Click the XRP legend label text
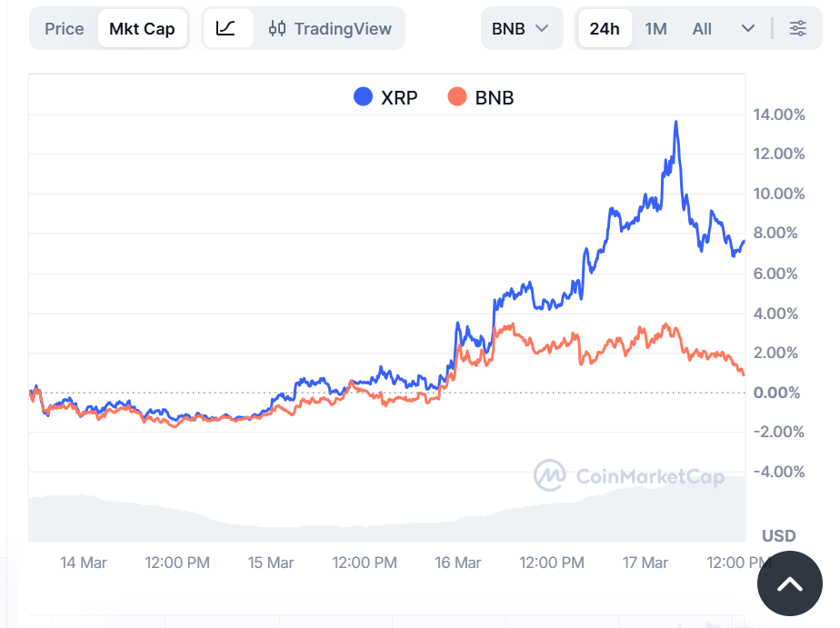The image size is (840, 628). pos(398,97)
